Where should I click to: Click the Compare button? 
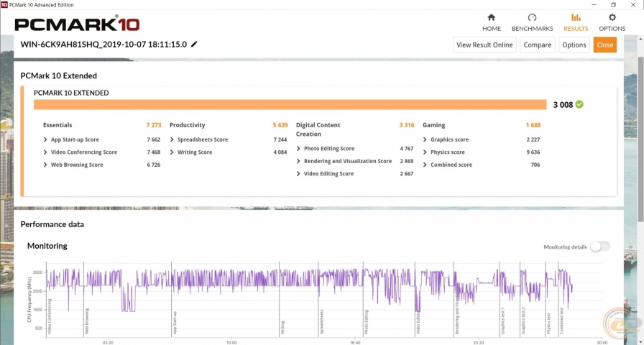(537, 45)
